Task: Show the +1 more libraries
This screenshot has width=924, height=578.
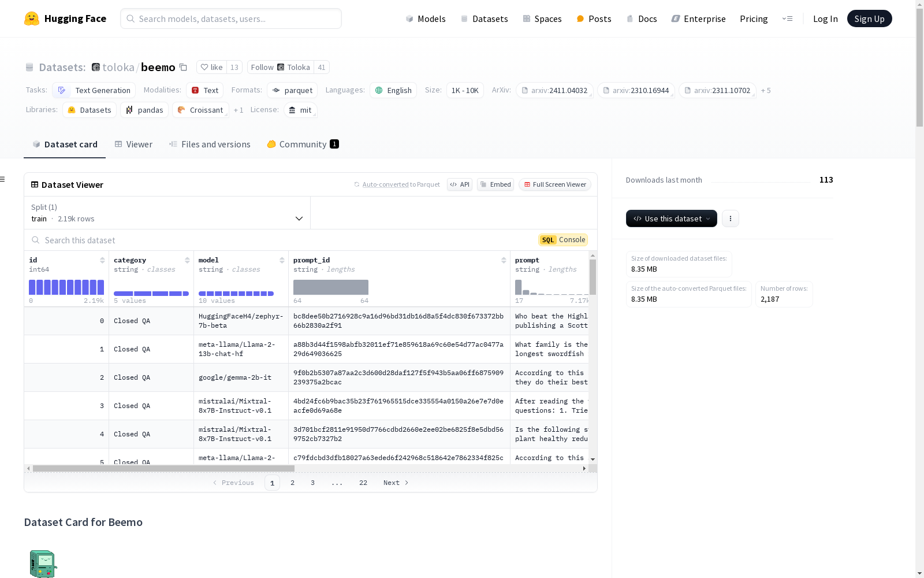Action: [x=239, y=110]
